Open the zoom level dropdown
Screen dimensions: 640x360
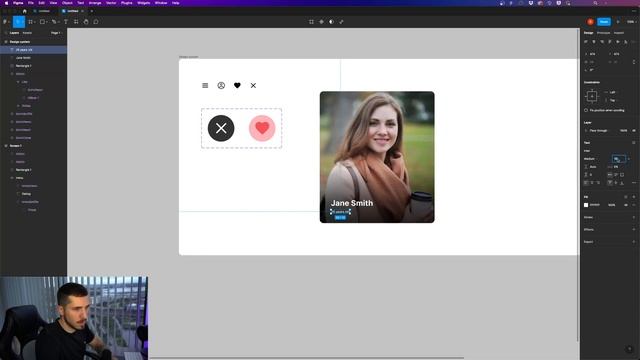[x=631, y=22]
